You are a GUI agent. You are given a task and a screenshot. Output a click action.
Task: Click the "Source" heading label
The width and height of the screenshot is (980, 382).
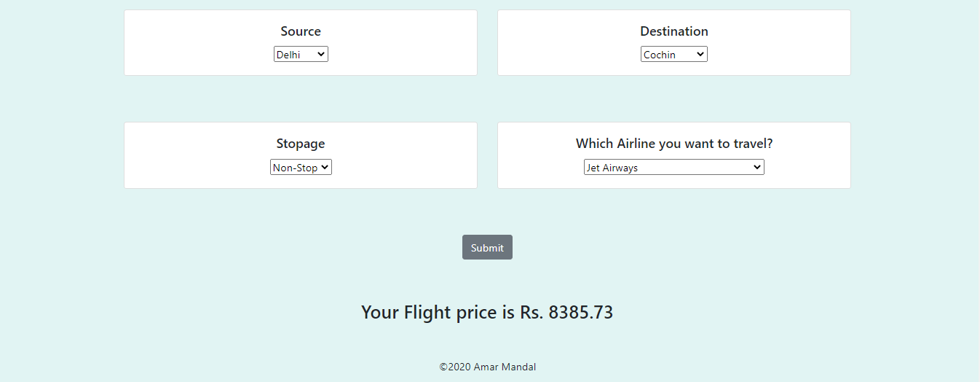(301, 31)
